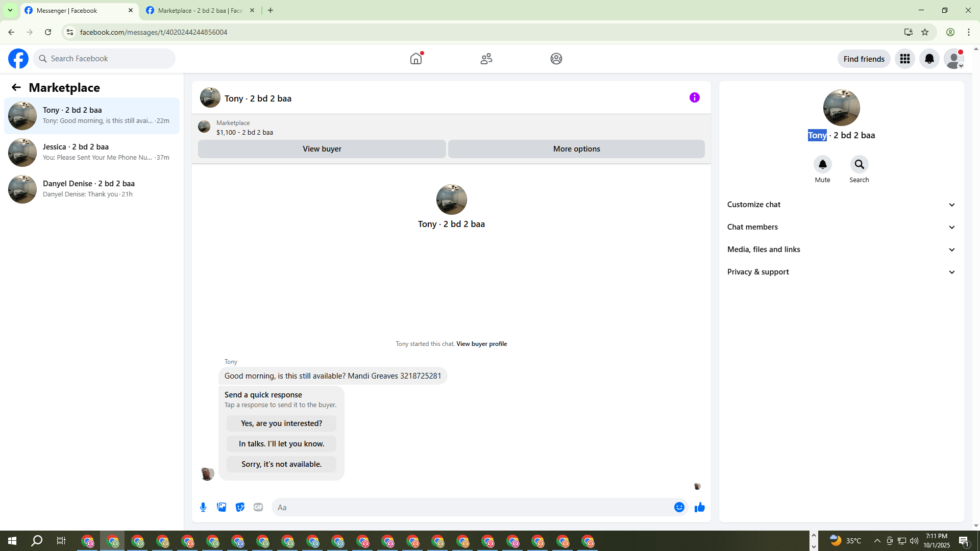The height and width of the screenshot is (551, 980).
Task: Open the 35°C weather widget in taskbar
Action: (x=846, y=541)
